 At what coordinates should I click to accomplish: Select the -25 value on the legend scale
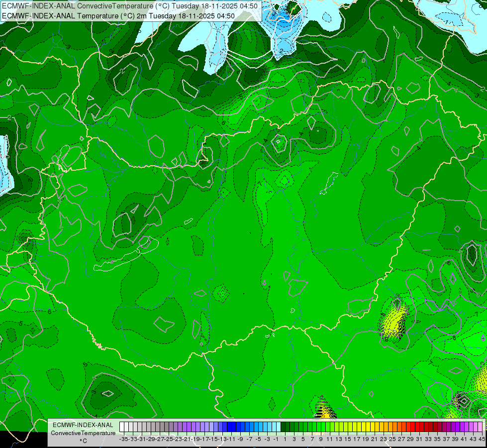168,439
